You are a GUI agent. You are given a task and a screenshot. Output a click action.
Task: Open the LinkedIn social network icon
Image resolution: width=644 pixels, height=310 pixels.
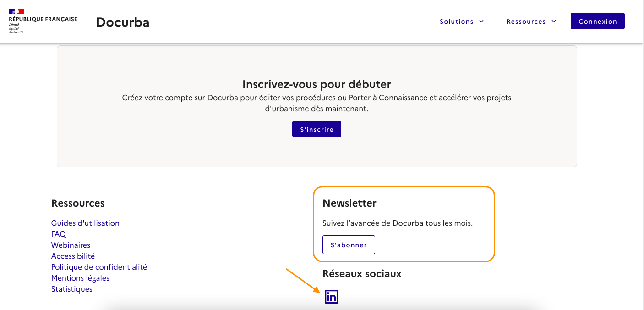point(331,297)
